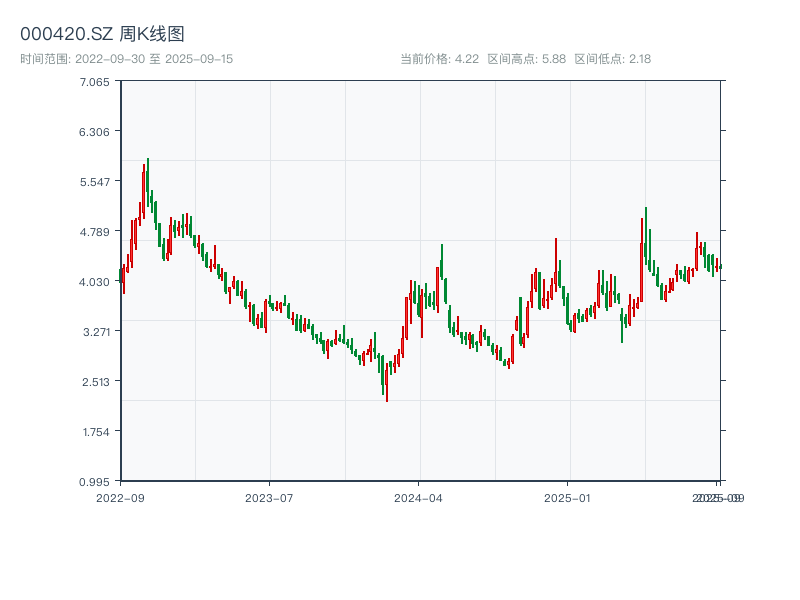Click the y-axis value 4.789

[94, 232]
